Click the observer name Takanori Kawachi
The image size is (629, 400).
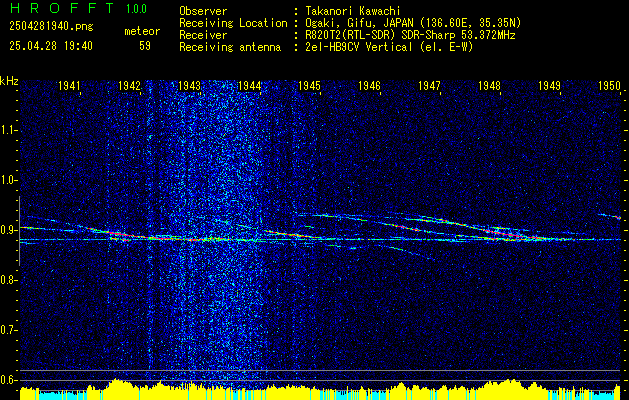pos(353,11)
